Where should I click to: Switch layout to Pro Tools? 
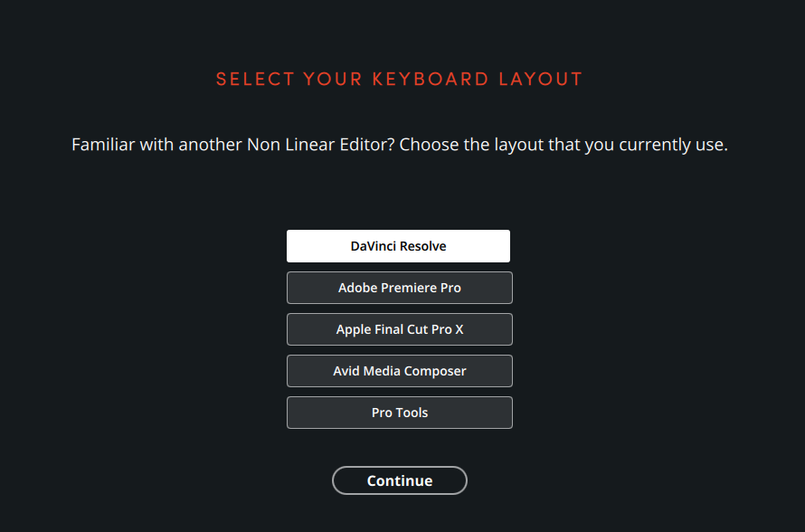(x=399, y=413)
